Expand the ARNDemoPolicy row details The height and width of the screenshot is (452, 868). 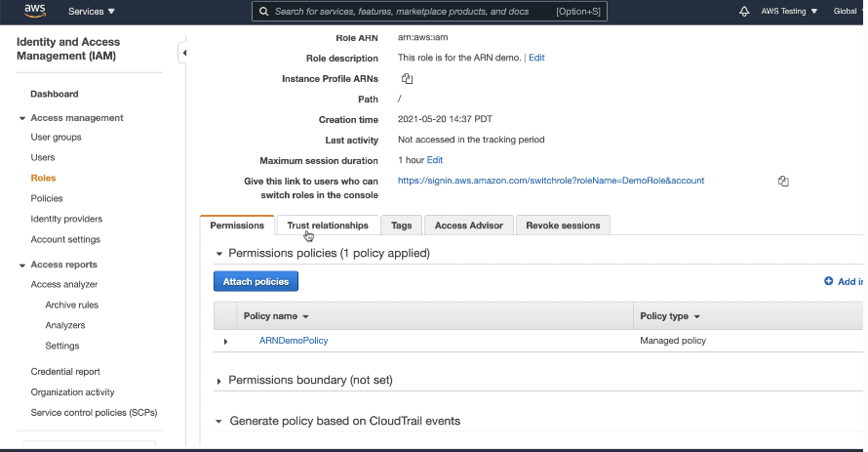click(225, 342)
